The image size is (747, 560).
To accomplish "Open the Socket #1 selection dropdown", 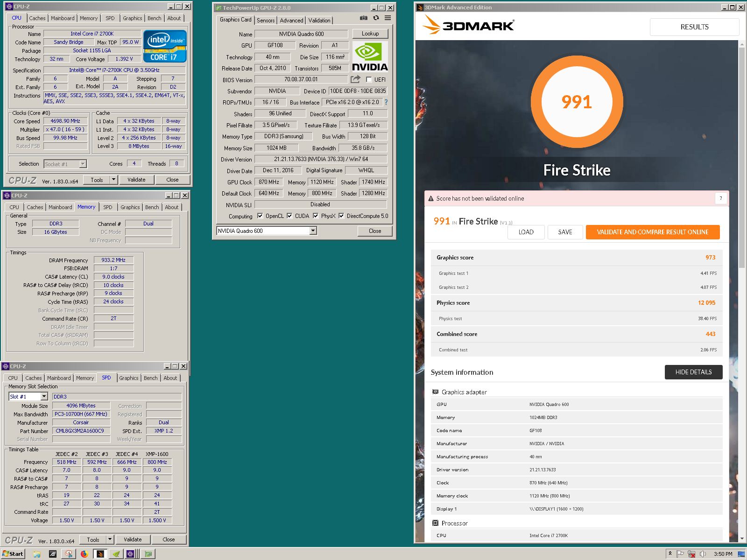I will coord(83,164).
